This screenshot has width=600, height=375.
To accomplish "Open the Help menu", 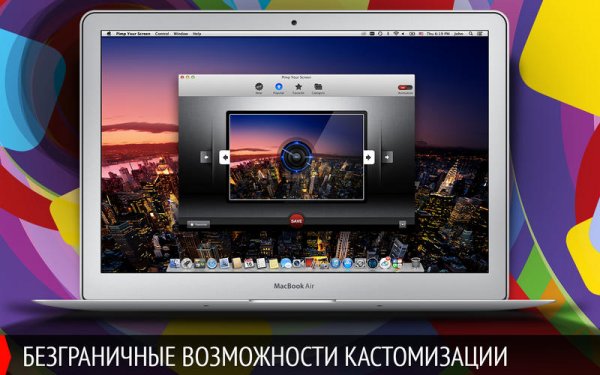I will (x=197, y=34).
